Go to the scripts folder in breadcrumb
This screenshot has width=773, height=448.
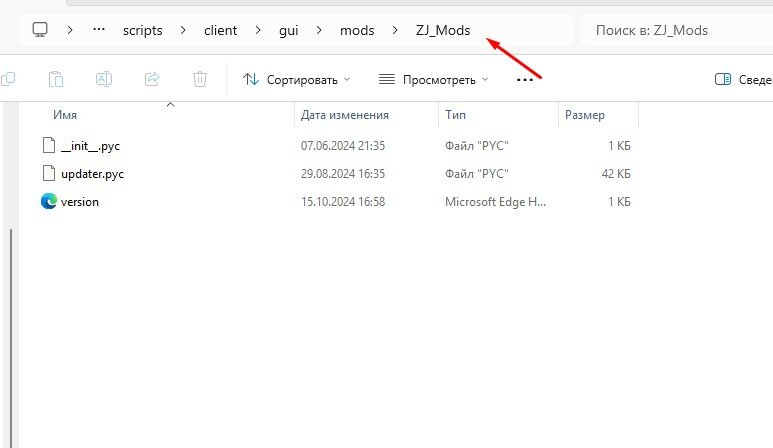point(144,30)
